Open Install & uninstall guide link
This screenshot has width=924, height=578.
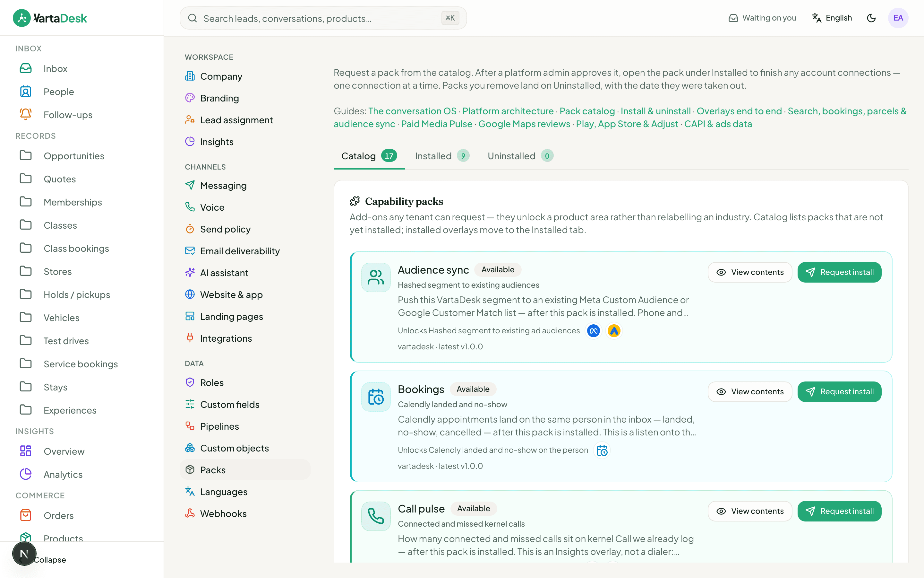(655, 111)
